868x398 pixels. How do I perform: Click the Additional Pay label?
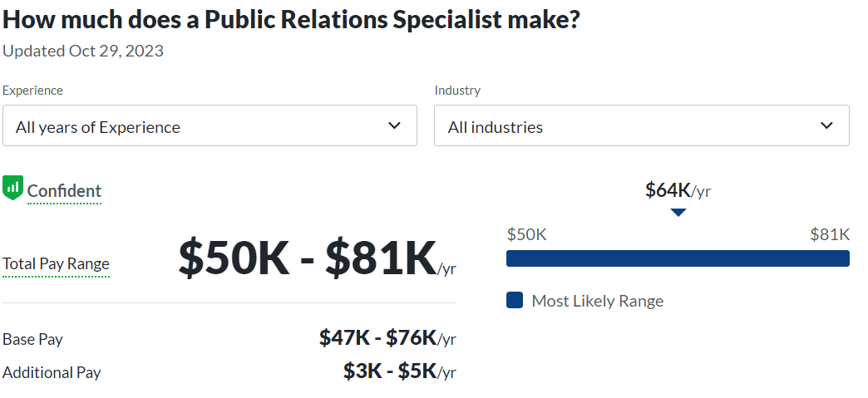click(52, 372)
